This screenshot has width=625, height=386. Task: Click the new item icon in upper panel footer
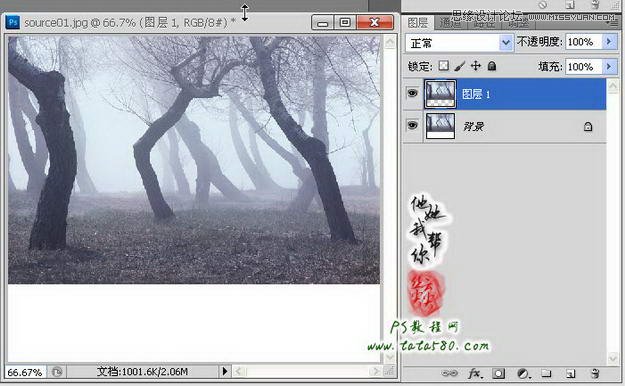point(570,5)
